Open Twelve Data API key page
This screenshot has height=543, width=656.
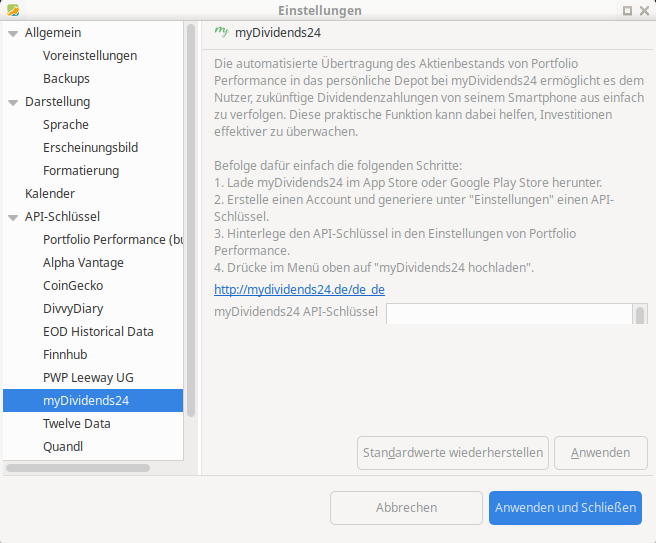click(x=77, y=424)
